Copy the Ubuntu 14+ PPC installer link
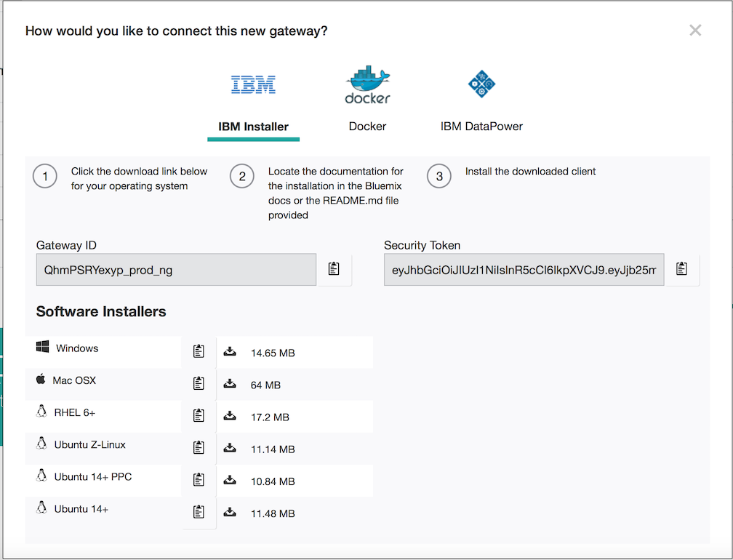 (x=199, y=479)
